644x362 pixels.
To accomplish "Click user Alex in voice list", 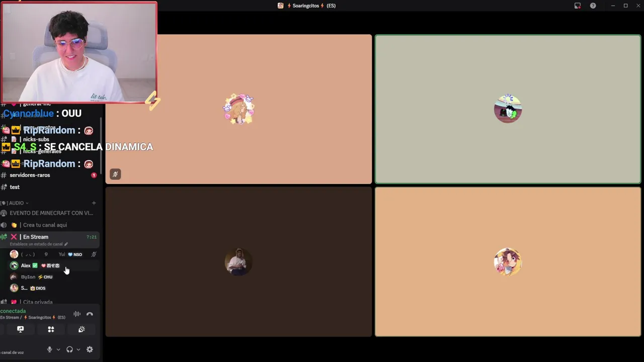I will (53, 265).
